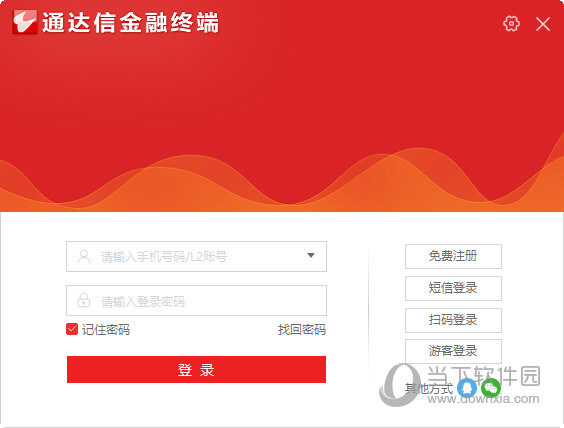Screen dimensions: 564x428
Task: Open 找回密码 password recovery link
Action: [x=302, y=329]
